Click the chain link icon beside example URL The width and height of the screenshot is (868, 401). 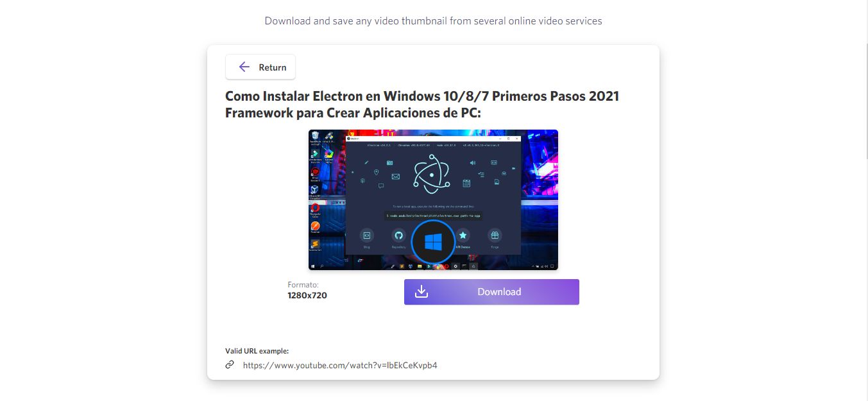click(230, 364)
